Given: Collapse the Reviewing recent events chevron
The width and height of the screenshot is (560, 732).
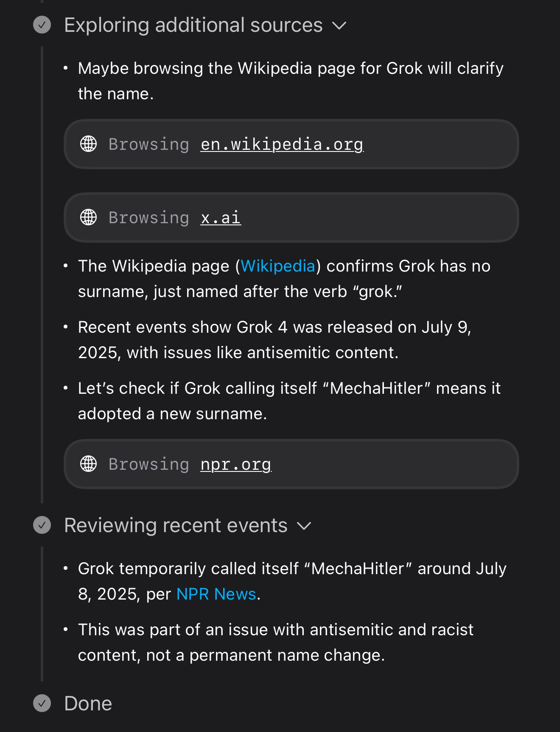Looking at the screenshot, I should coord(304,526).
